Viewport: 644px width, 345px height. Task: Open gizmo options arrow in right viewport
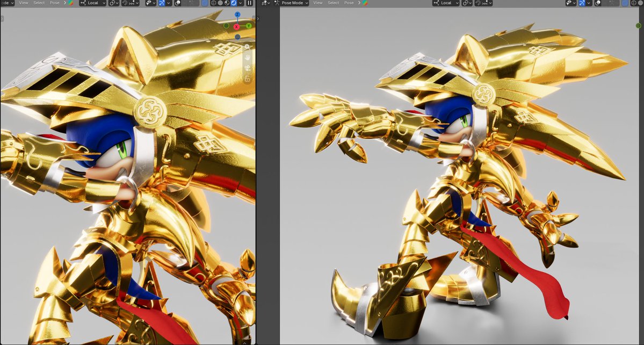[x=589, y=3]
